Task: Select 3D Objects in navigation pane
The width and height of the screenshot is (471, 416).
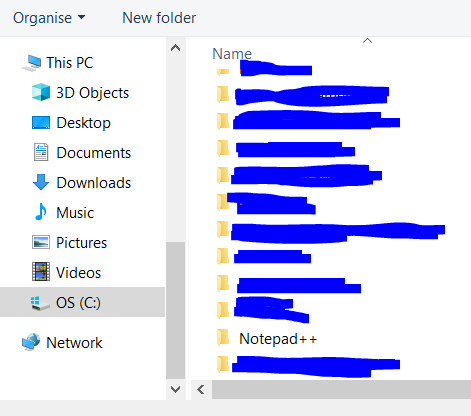Action: tap(92, 93)
